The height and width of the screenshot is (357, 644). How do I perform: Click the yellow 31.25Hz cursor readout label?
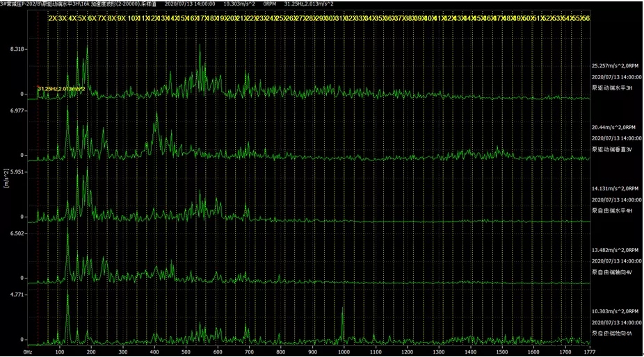(61, 89)
